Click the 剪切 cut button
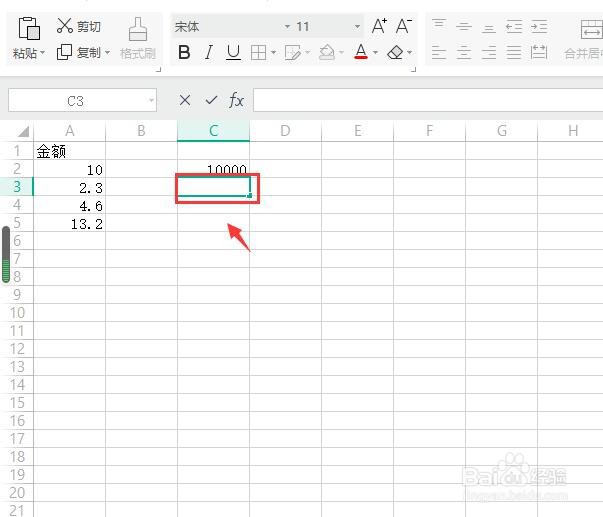The image size is (603, 517). pyautogui.click(x=79, y=26)
